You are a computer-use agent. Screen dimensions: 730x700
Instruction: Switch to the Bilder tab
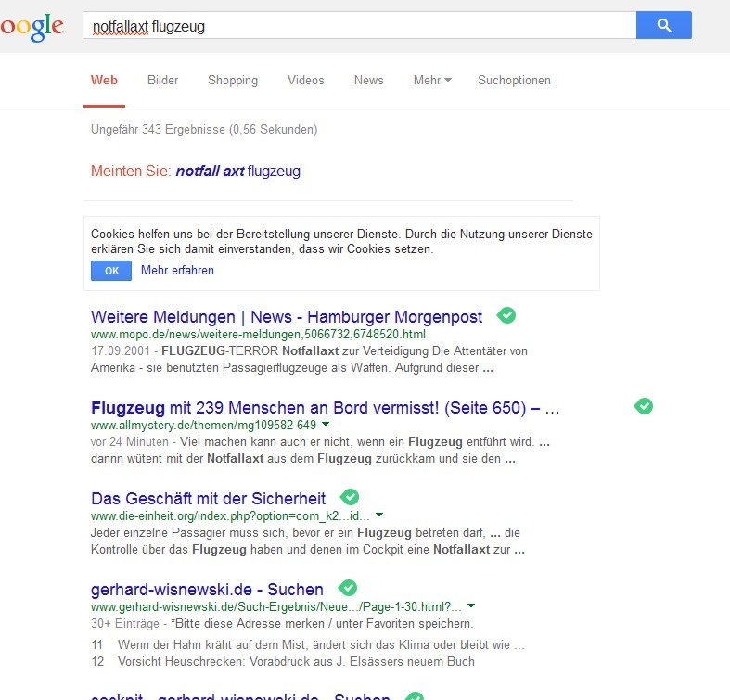(163, 80)
